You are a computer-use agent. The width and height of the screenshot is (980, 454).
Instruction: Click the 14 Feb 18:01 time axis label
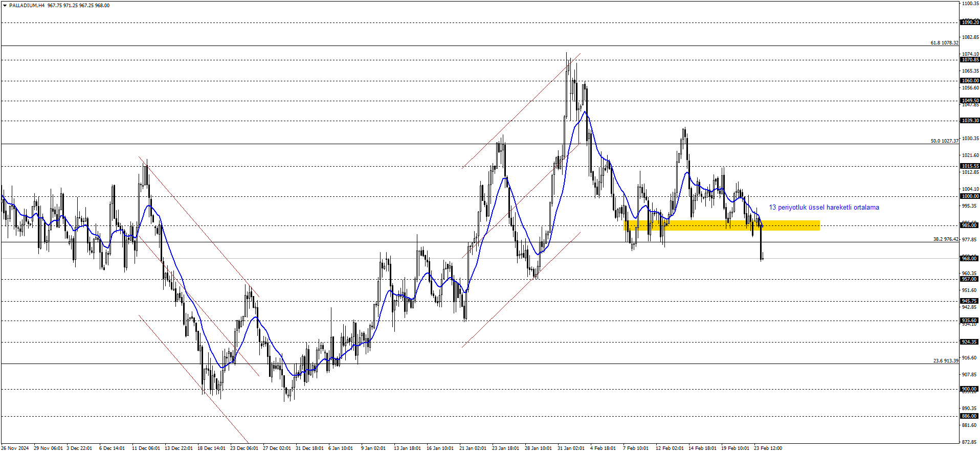[702, 448]
